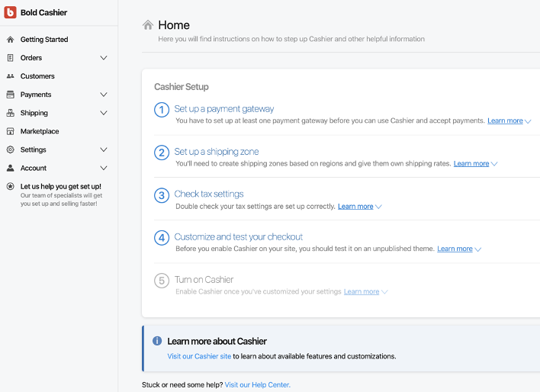The height and width of the screenshot is (392, 540).
Task: Click Learn more under Turn on Cashier
Action: click(362, 292)
